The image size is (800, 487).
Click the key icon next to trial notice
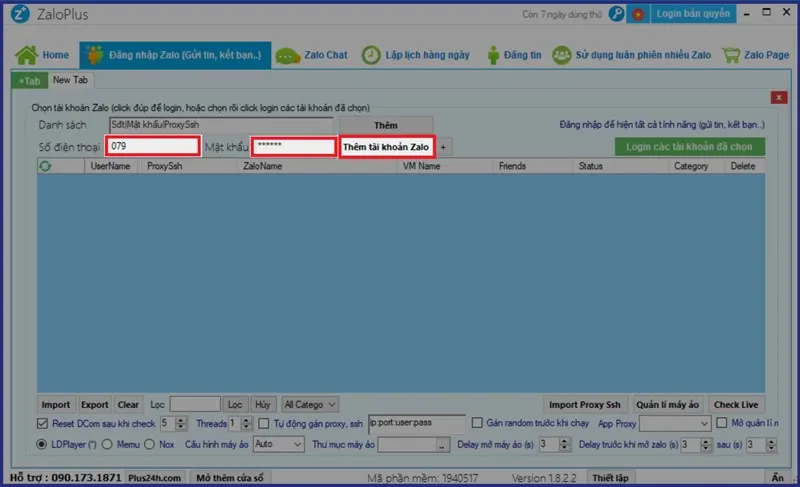pos(615,14)
